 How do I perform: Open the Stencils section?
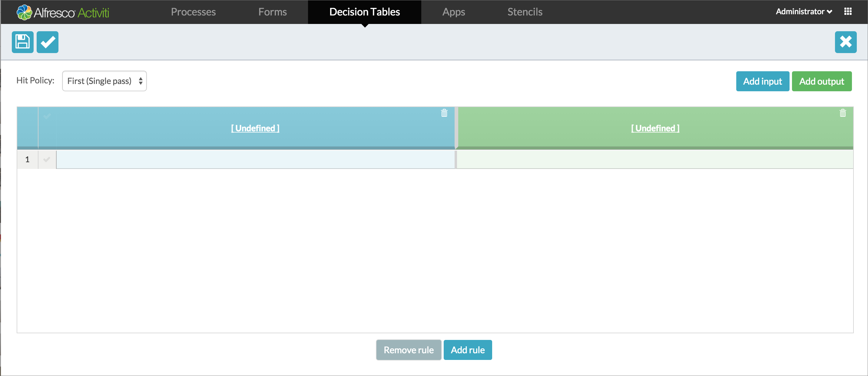coord(525,12)
